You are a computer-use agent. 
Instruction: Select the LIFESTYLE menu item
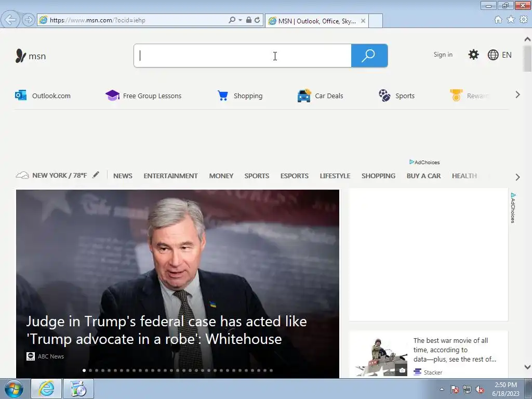coord(335,176)
